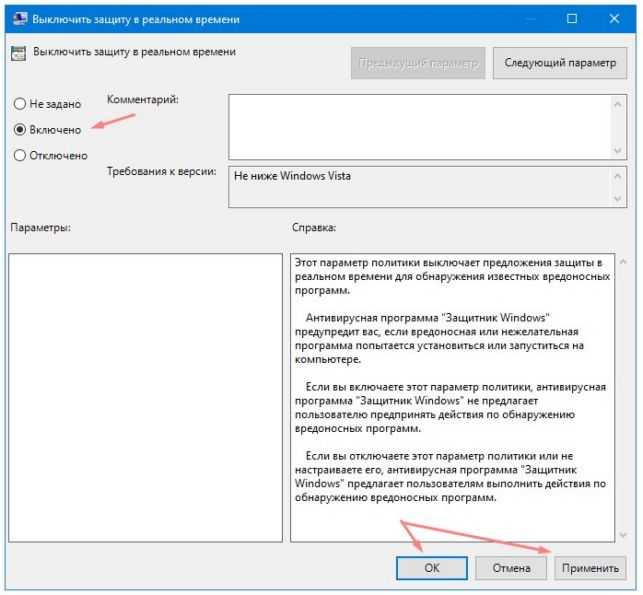Image resolution: width=643 pixels, height=595 pixels.
Task: Click the greyed "Предыдущий параметр" button
Action: point(418,63)
